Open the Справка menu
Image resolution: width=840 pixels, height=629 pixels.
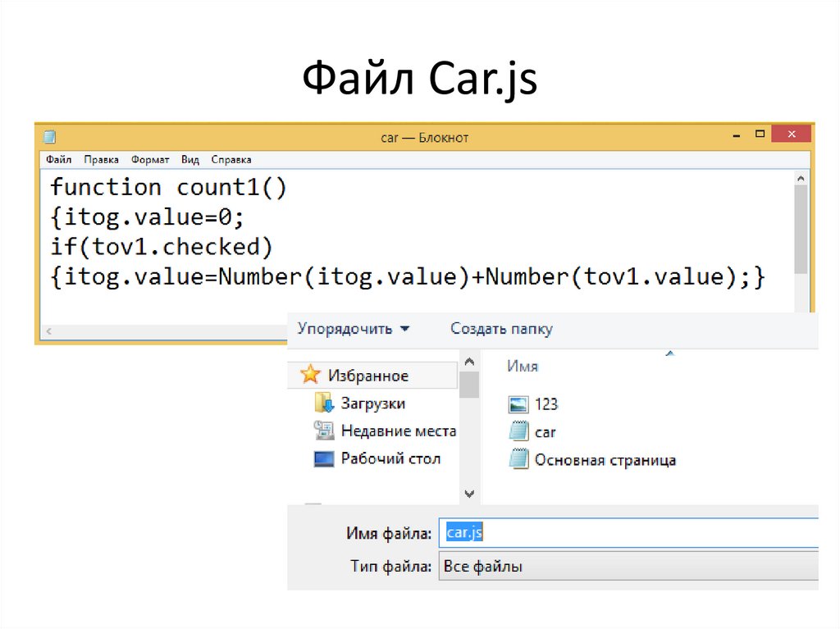pos(231,160)
